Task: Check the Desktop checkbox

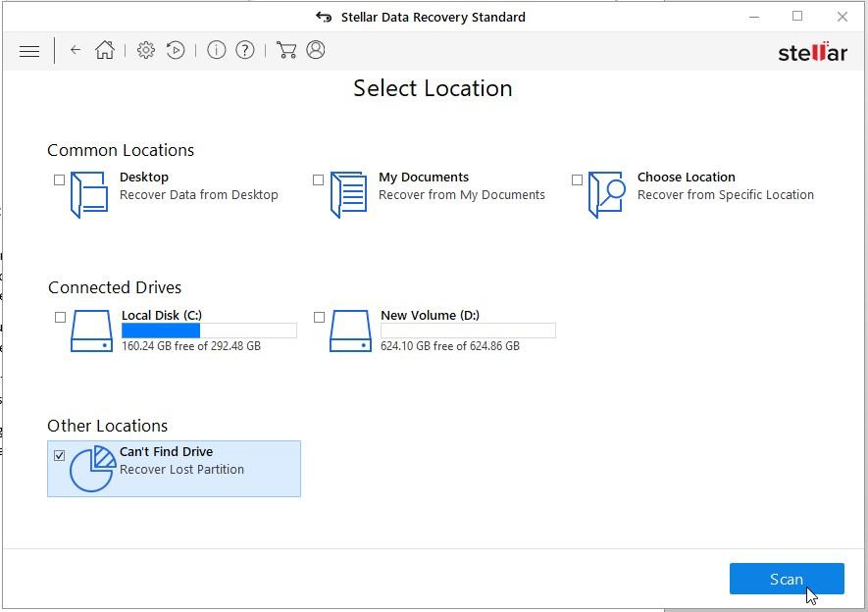Action: 59,179
